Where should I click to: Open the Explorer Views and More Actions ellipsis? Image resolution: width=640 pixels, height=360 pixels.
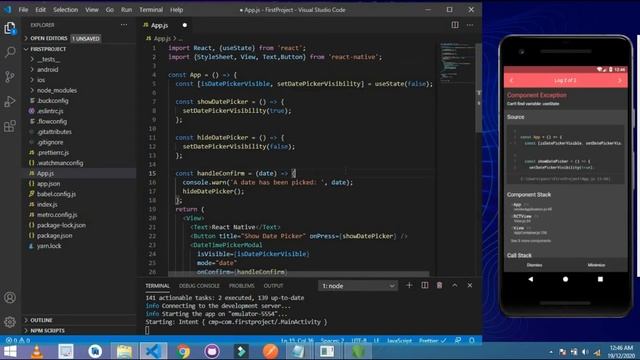pos(124,25)
